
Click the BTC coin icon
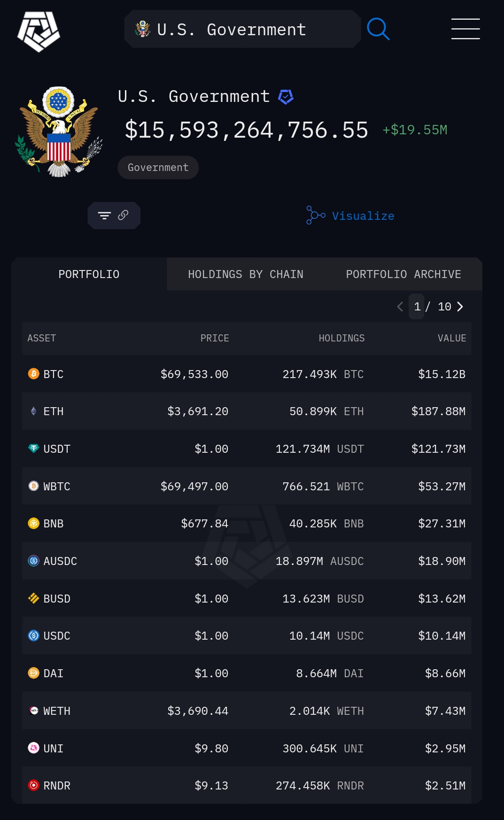tap(34, 374)
